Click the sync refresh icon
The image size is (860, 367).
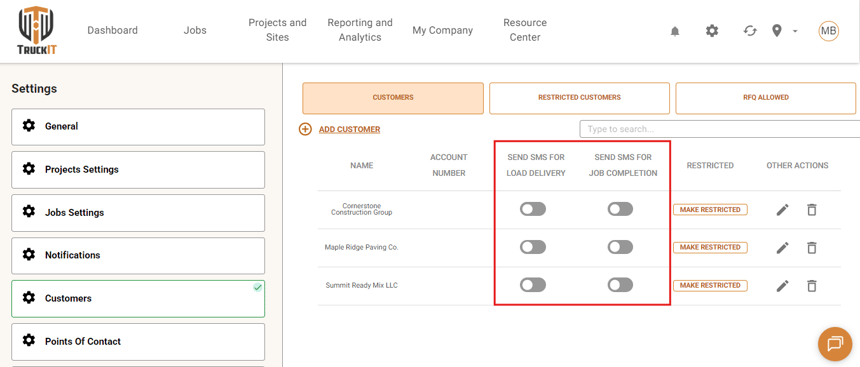750,31
